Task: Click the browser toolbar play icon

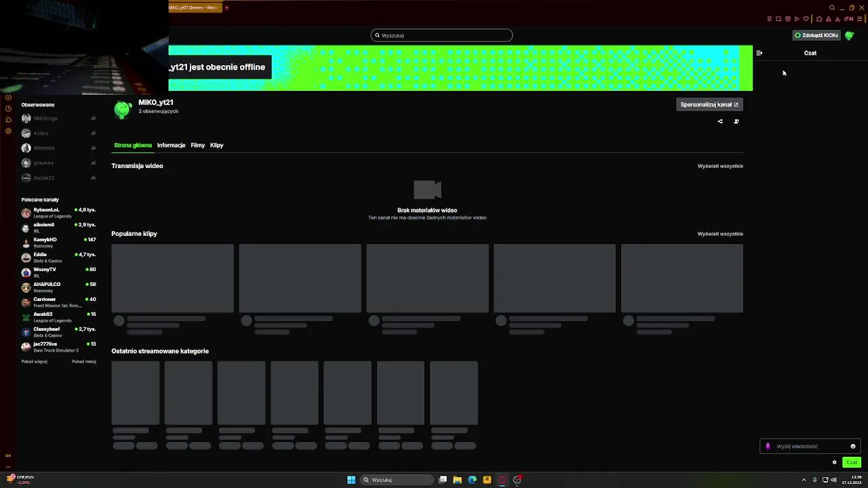Action: pos(797,18)
